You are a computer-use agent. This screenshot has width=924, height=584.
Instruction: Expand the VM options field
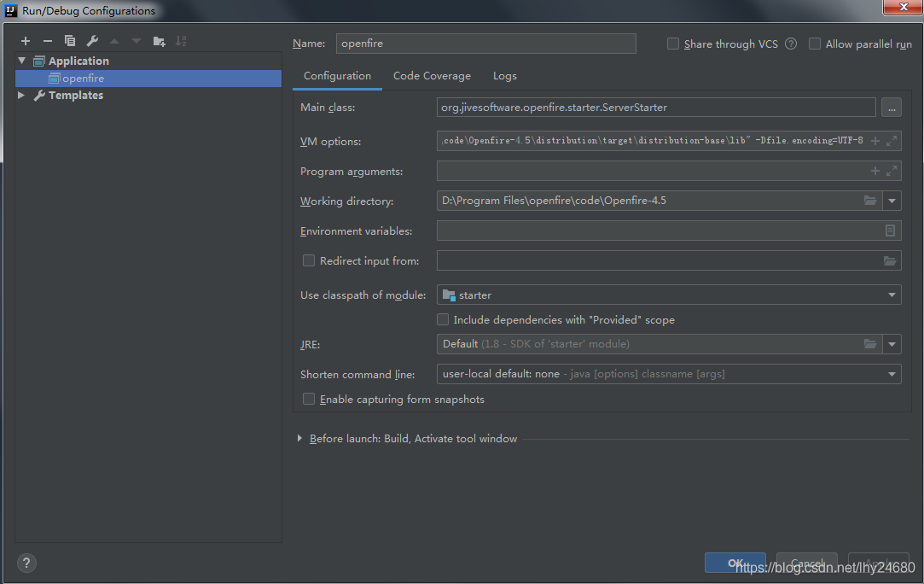tap(892, 141)
